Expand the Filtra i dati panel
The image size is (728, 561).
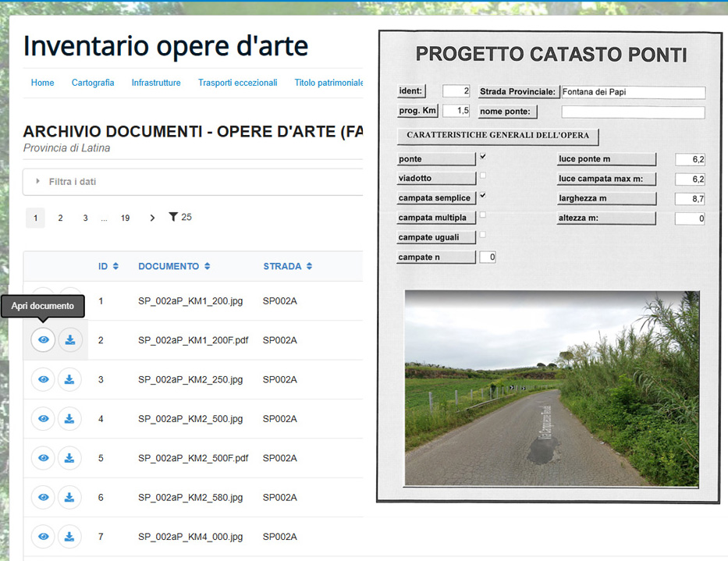click(72, 182)
